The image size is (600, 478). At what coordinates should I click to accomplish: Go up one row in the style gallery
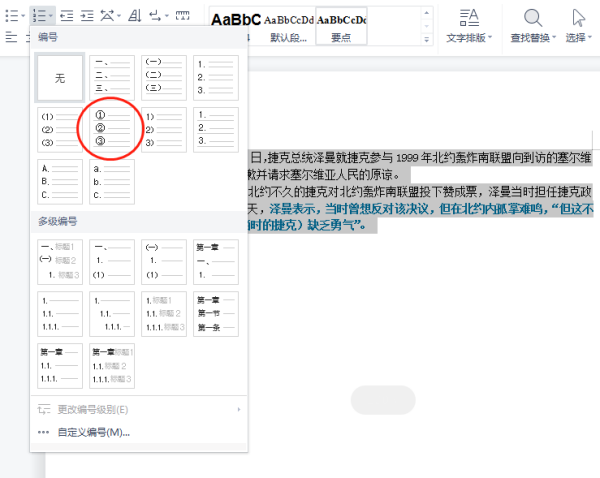click(x=427, y=13)
